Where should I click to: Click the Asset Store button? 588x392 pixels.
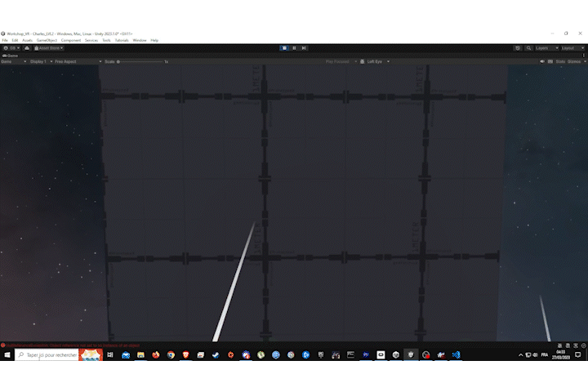click(47, 48)
